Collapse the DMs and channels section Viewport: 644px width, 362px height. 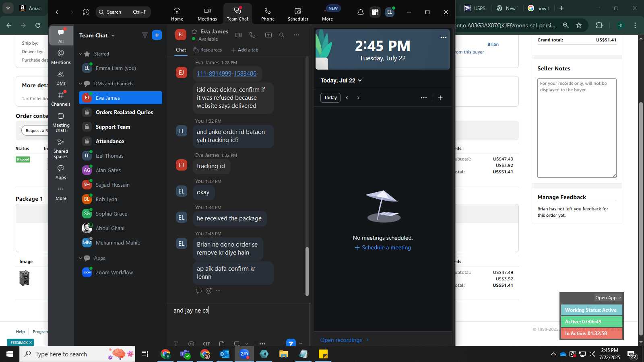tap(80, 84)
